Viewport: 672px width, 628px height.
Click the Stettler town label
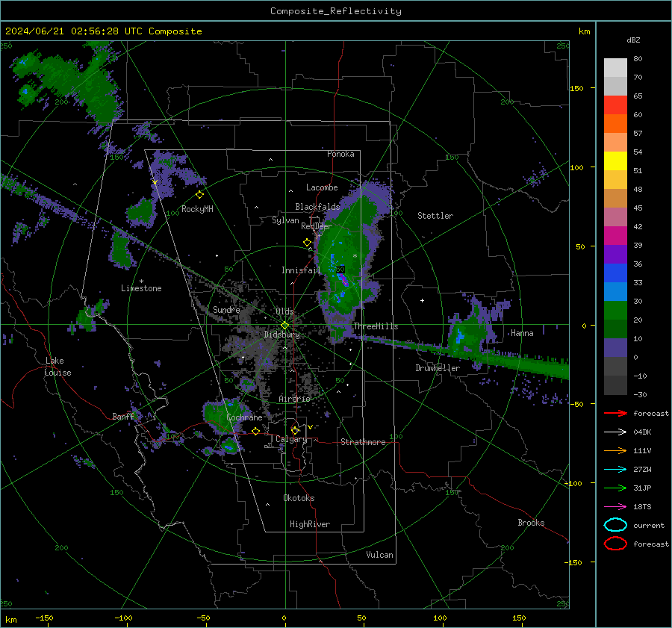point(435,216)
